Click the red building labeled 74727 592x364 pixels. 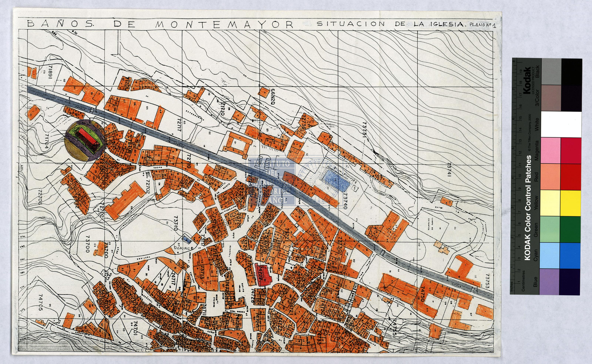(x=263, y=275)
